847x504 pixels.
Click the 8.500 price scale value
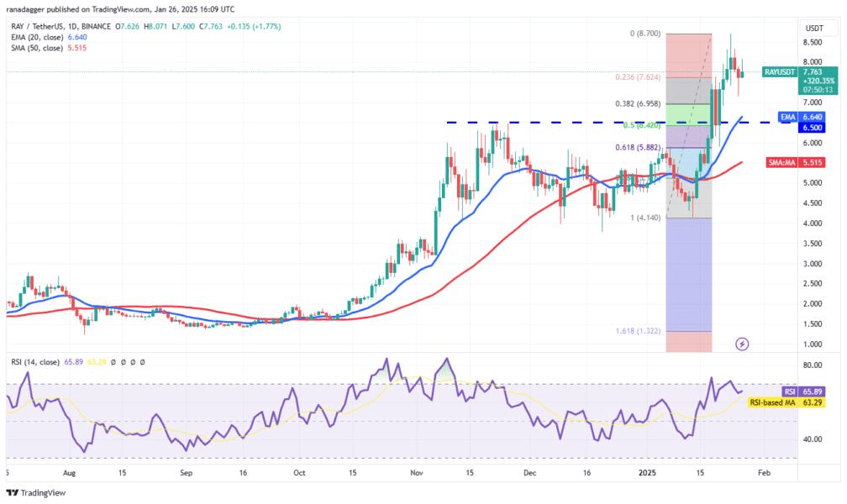(x=813, y=42)
